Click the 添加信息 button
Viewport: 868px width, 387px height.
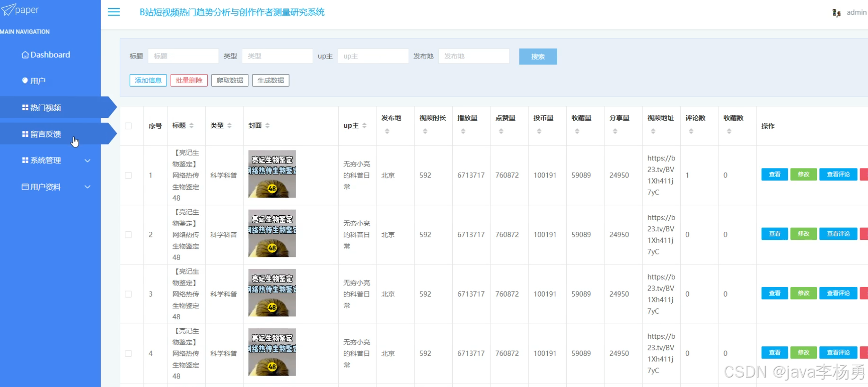pyautogui.click(x=148, y=80)
